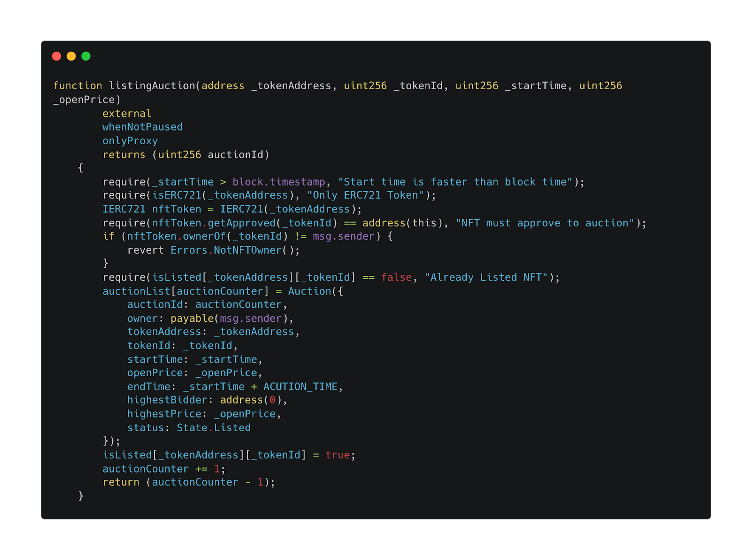Screen dimensions: 752x560
Task: Click the false literal in isListed check
Action: click(x=396, y=278)
